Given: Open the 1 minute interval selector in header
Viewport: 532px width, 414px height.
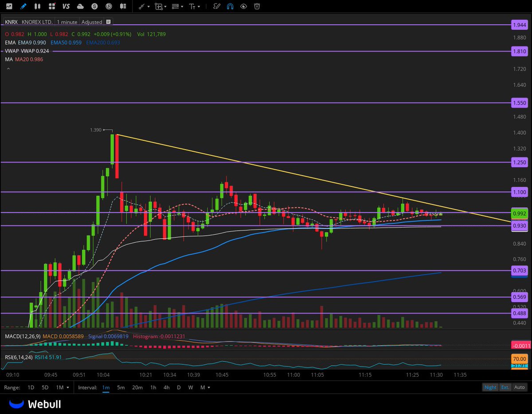Looking at the screenshot, I should (x=67, y=22).
